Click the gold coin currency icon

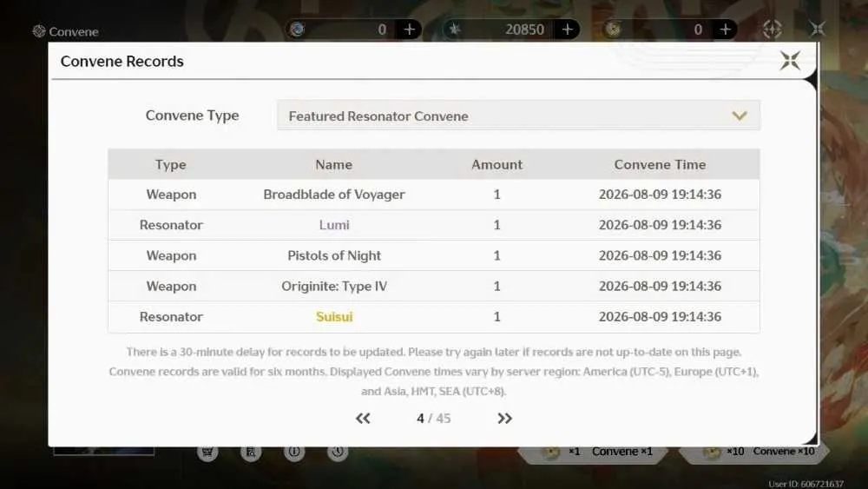(612, 30)
